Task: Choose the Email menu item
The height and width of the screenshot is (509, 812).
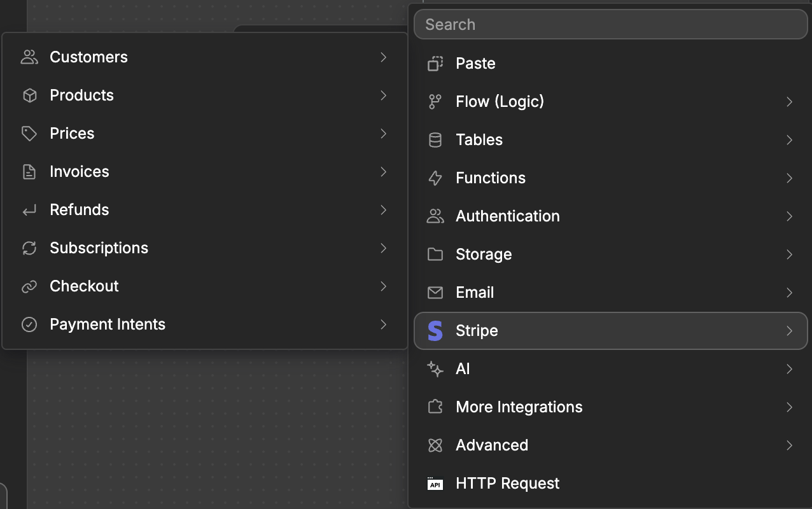Action: tap(611, 293)
